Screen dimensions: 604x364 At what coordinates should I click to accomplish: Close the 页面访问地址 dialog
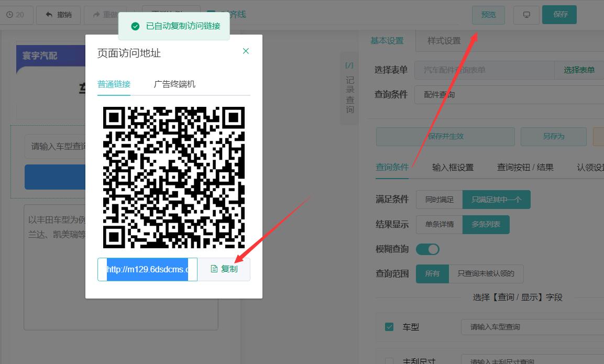pos(246,51)
